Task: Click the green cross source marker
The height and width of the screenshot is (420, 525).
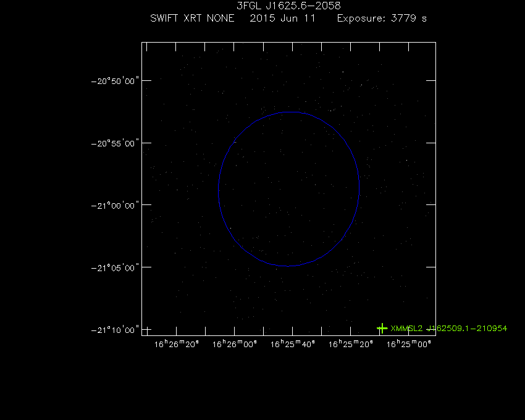Action: (382, 328)
